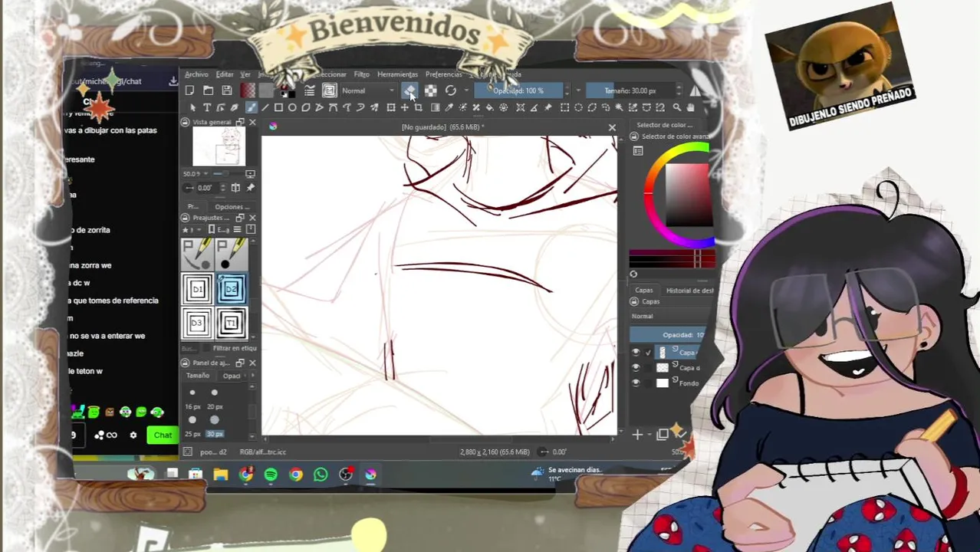The image size is (980, 552).
Task: Select the Gradient tool
Action: (x=435, y=107)
